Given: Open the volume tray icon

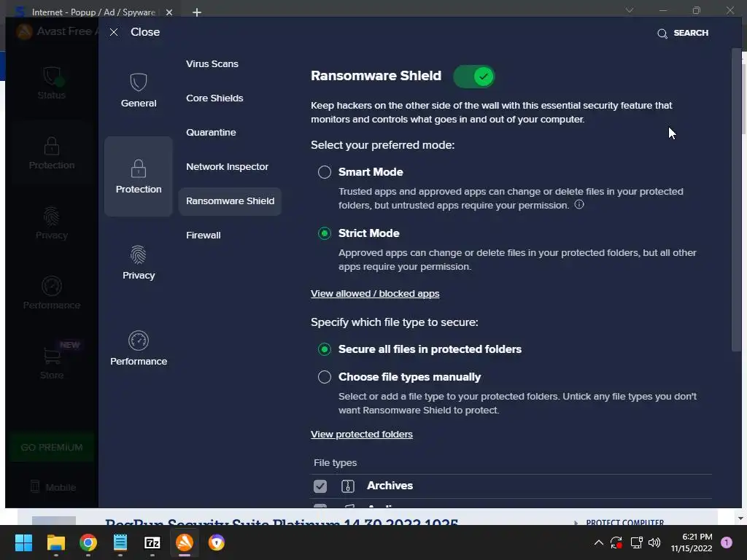Looking at the screenshot, I should click(x=654, y=542).
